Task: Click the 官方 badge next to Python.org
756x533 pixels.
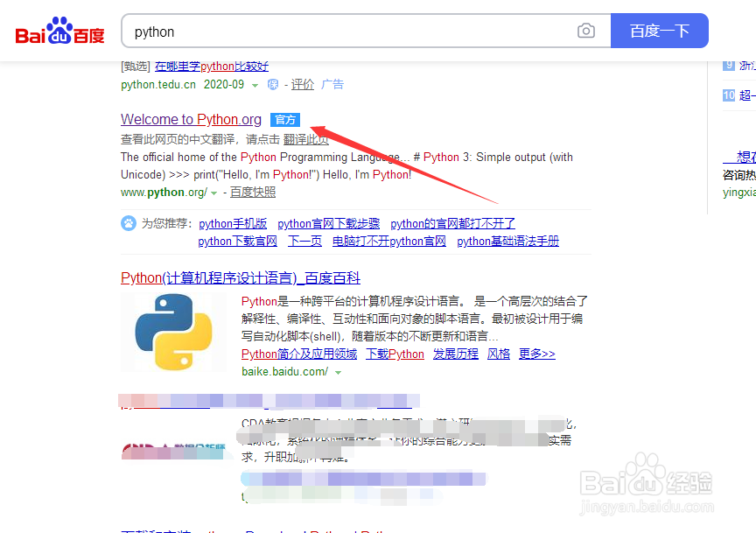Action: (284, 119)
